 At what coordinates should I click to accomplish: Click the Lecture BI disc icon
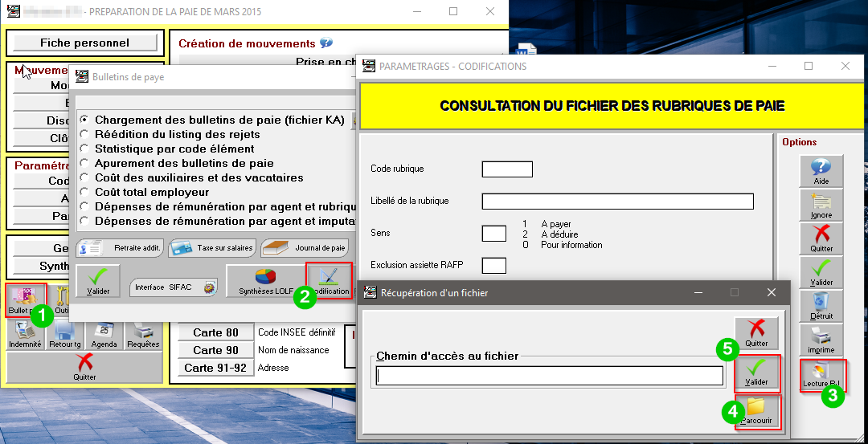[821, 374]
